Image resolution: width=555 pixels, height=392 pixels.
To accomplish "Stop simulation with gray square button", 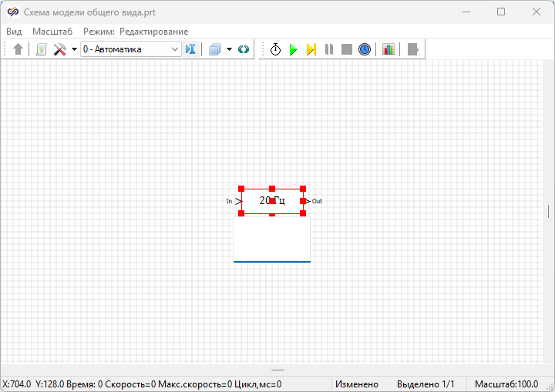I will coord(347,49).
